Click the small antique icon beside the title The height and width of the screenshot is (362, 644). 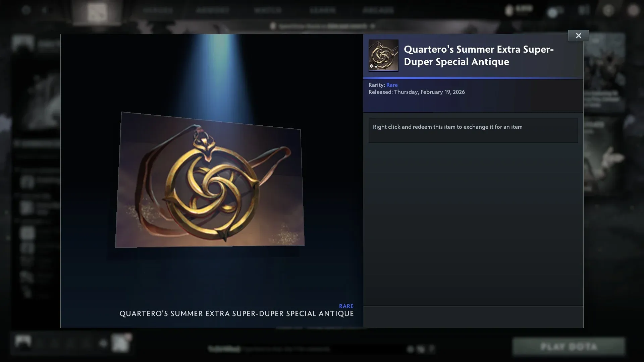(383, 56)
